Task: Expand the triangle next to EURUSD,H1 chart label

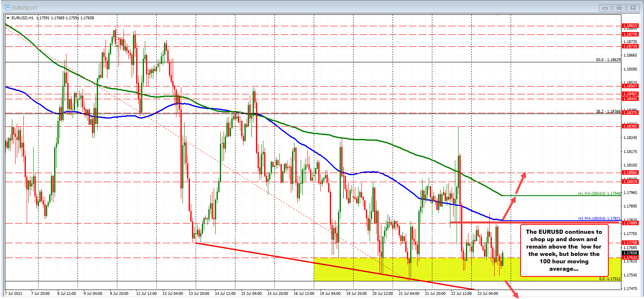Action: coord(8,18)
